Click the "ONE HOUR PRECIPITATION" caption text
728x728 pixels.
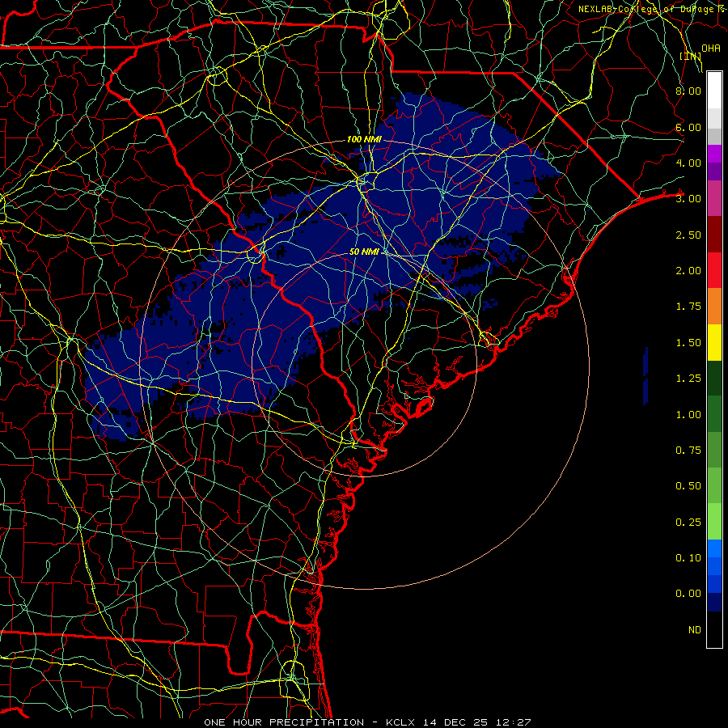click(x=284, y=722)
